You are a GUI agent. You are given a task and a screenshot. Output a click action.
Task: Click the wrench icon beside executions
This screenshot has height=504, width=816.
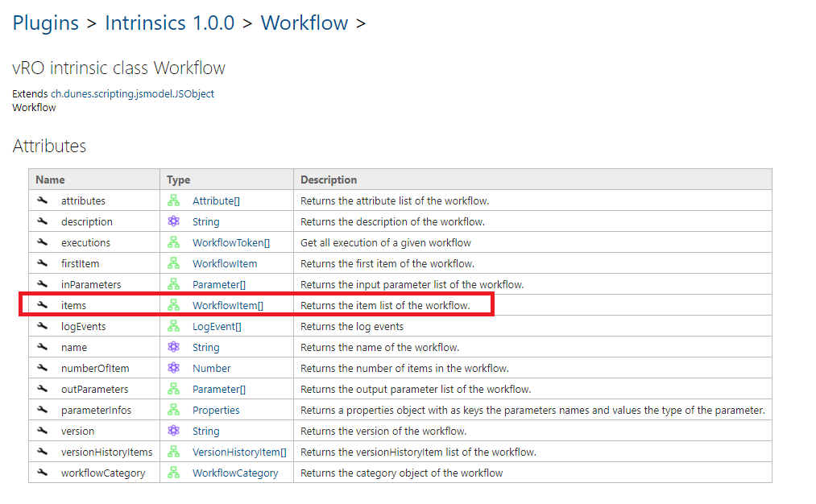(42, 242)
